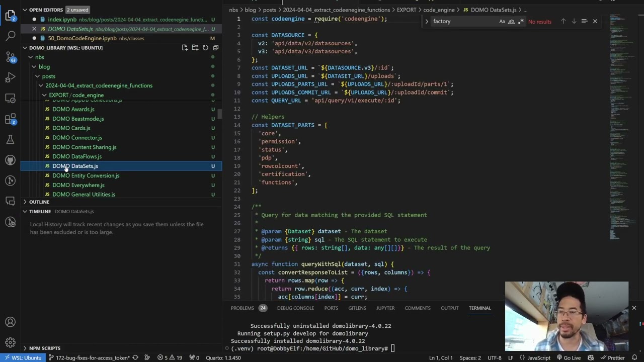This screenshot has width=644, height=362.
Task: Go to next find match
Action: pyautogui.click(x=574, y=21)
